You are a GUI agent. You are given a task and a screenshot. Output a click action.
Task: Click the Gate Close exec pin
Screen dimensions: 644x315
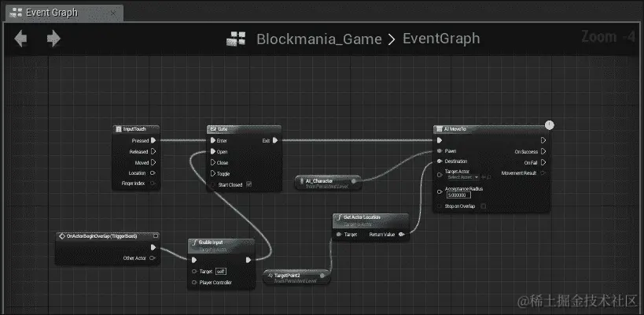[x=213, y=162]
